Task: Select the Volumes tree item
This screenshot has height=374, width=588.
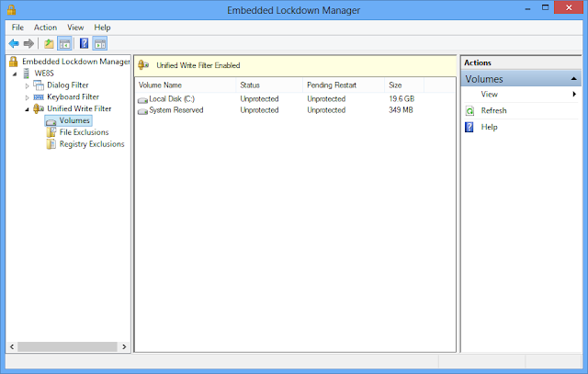Action: pyautogui.click(x=74, y=120)
